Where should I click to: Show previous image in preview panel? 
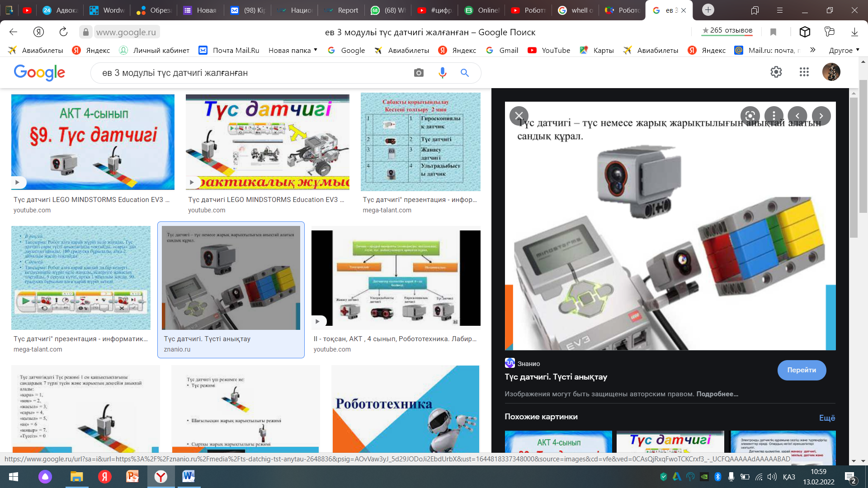click(x=797, y=116)
